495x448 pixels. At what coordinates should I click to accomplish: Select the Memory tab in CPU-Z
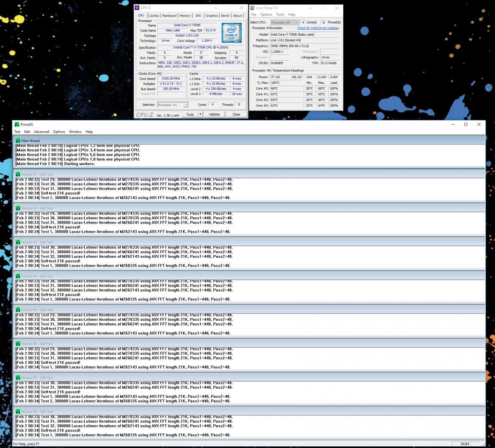coord(185,16)
